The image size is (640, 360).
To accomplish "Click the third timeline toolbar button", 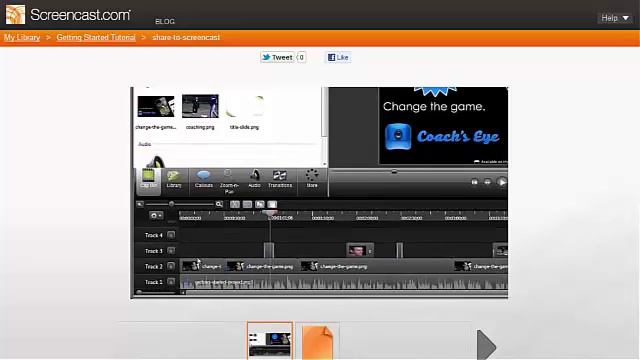I will [x=260, y=204].
